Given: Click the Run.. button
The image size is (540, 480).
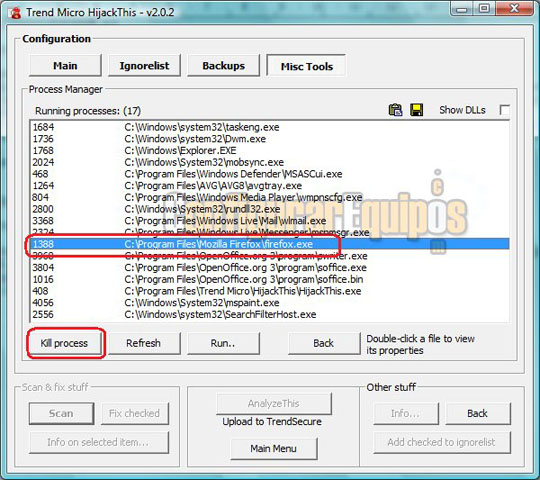Looking at the screenshot, I should click(x=223, y=343).
